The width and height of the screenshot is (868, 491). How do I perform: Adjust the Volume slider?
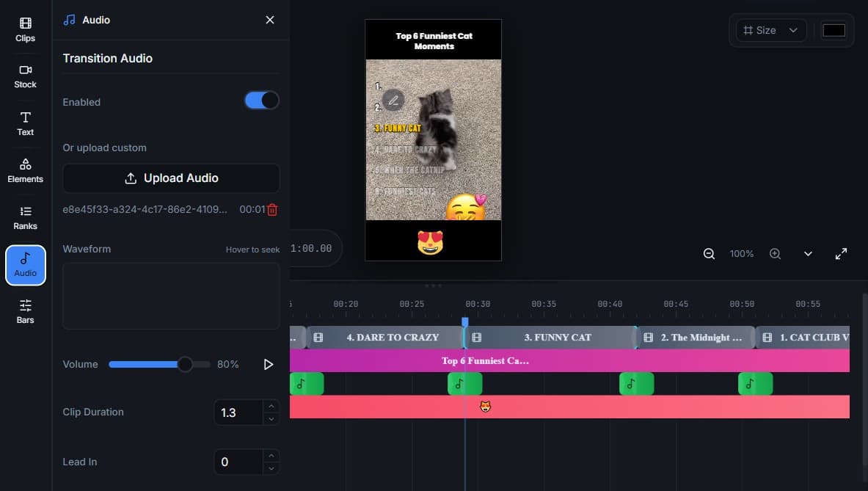click(184, 363)
